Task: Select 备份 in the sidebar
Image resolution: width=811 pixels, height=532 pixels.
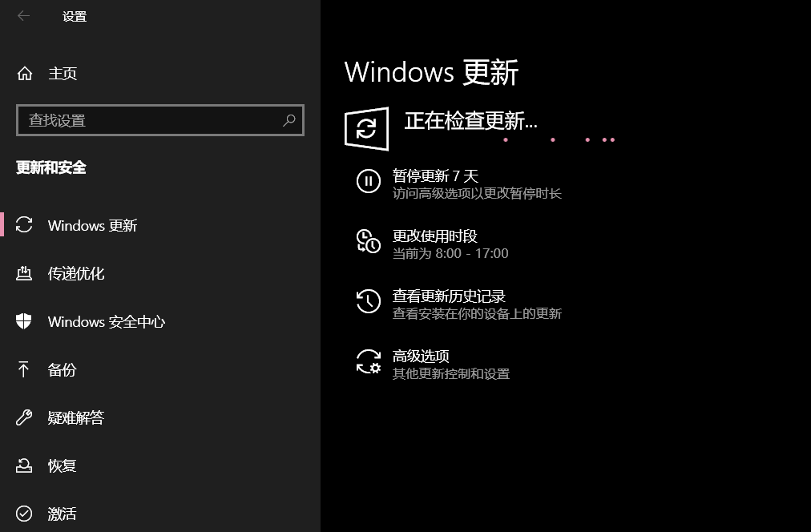Action: point(62,369)
